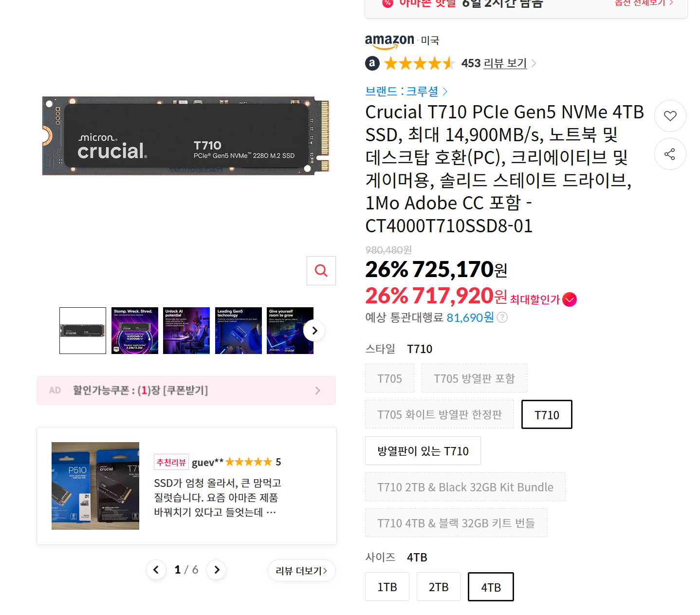This screenshot has height=615, width=700.
Task: Select the 방열판이 있는 T710 style
Action: [423, 451]
